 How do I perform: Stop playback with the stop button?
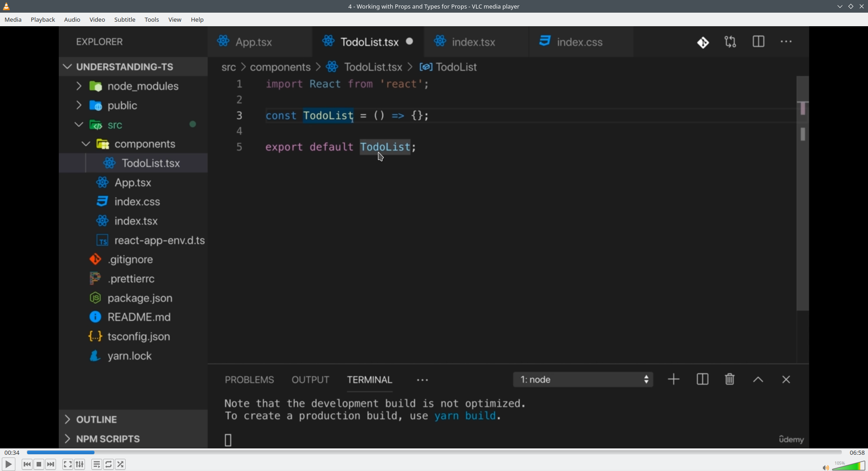[39, 464]
